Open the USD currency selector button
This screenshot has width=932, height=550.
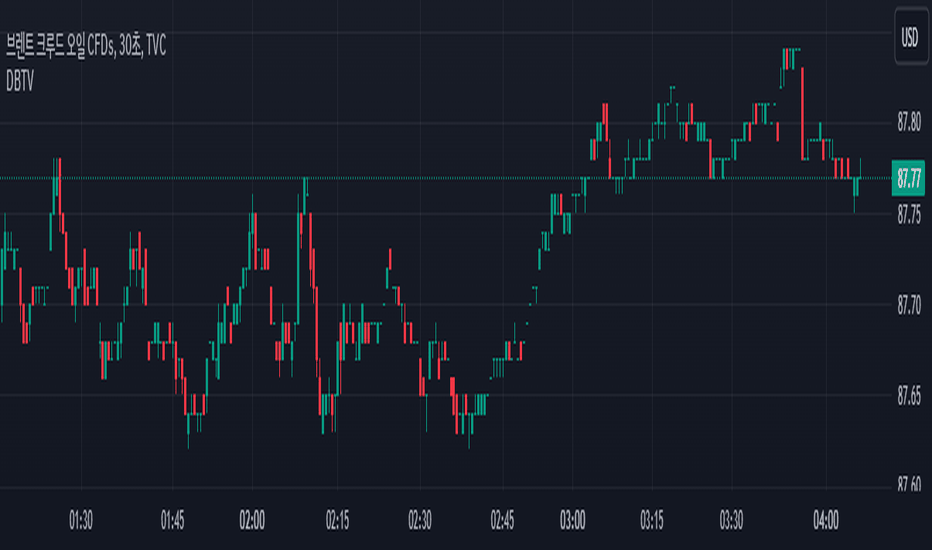pyautogui.click(x=911, y=38)
